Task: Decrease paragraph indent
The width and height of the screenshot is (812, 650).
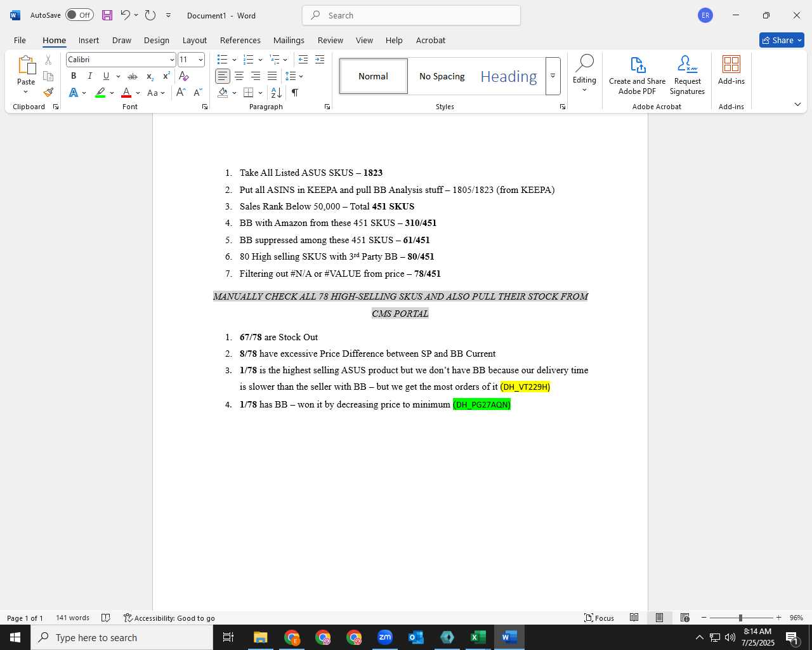Action: pyautogui.click(x=303, y=60)
